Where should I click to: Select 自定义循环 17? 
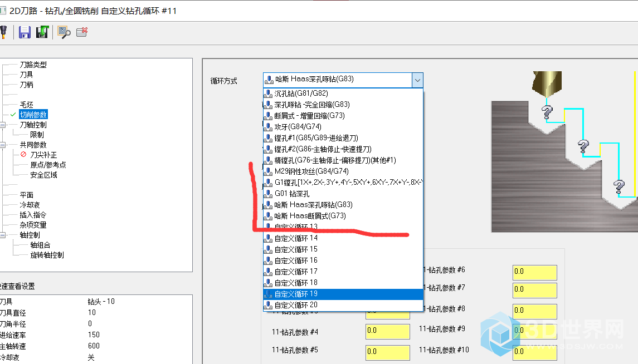343,272
